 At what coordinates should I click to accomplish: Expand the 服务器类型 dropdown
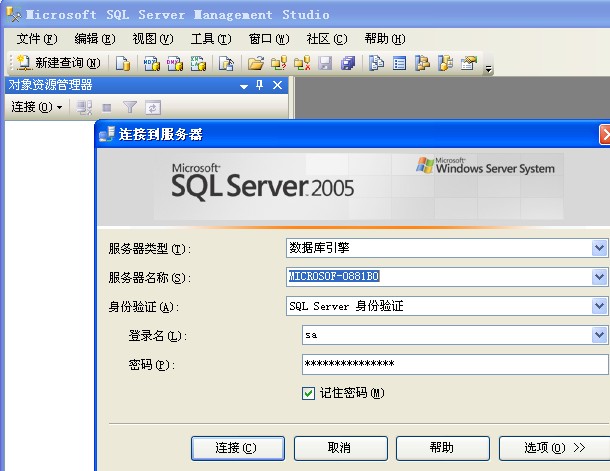(599, 248)
